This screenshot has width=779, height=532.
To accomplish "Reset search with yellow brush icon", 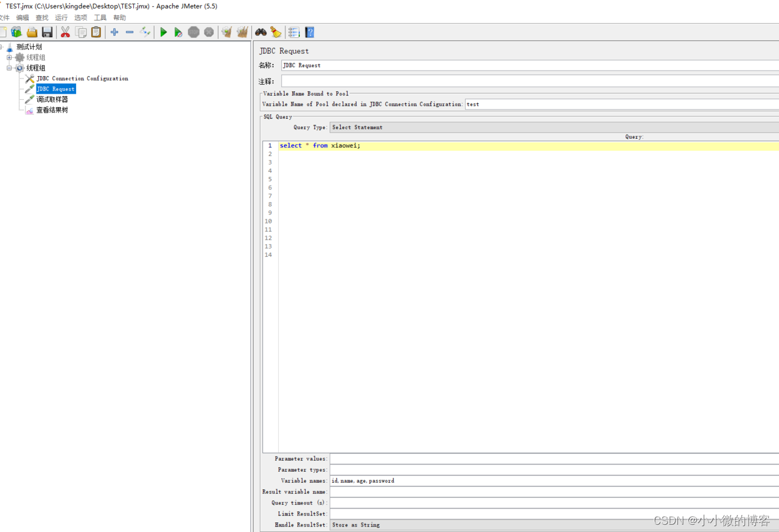I will 276,32.
